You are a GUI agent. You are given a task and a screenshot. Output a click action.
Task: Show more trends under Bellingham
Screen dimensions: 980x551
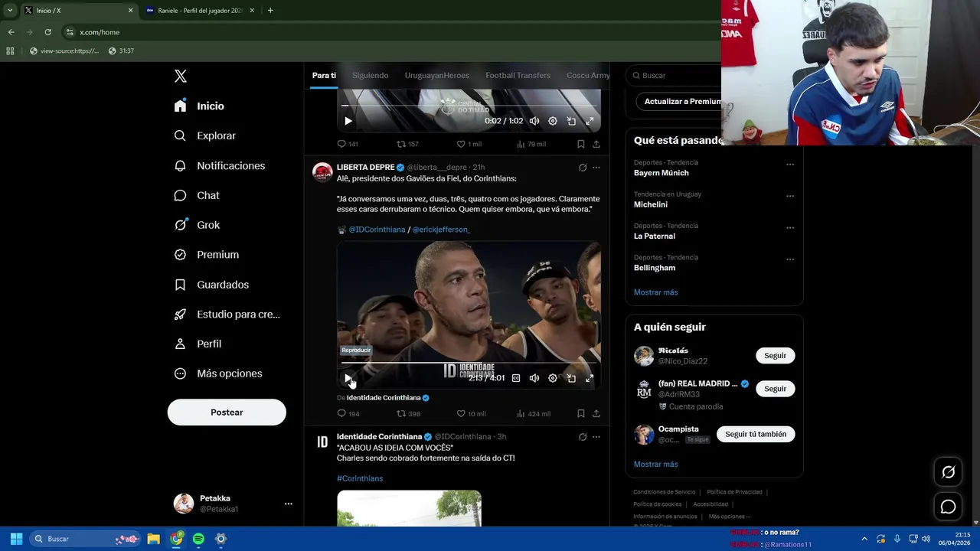[x=655, y=292]
